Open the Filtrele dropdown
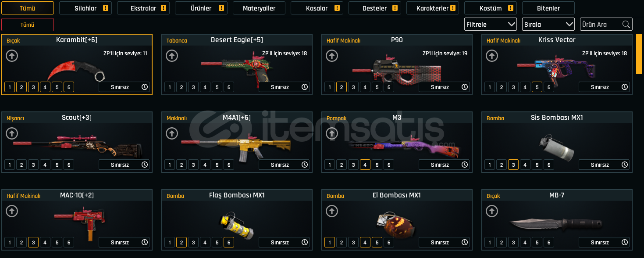 pyautogui.click(x=491, y=25)
